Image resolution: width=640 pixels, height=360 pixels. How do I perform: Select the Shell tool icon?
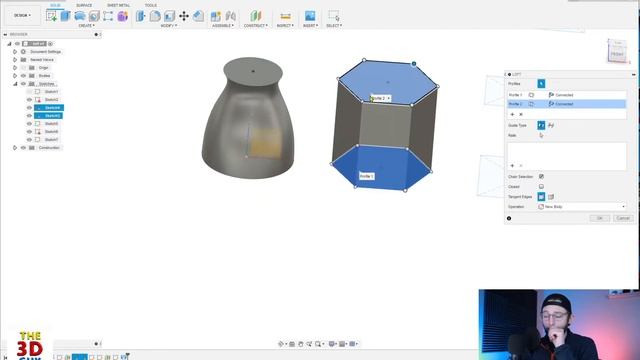pyautogui.click(x=169, y=16)
